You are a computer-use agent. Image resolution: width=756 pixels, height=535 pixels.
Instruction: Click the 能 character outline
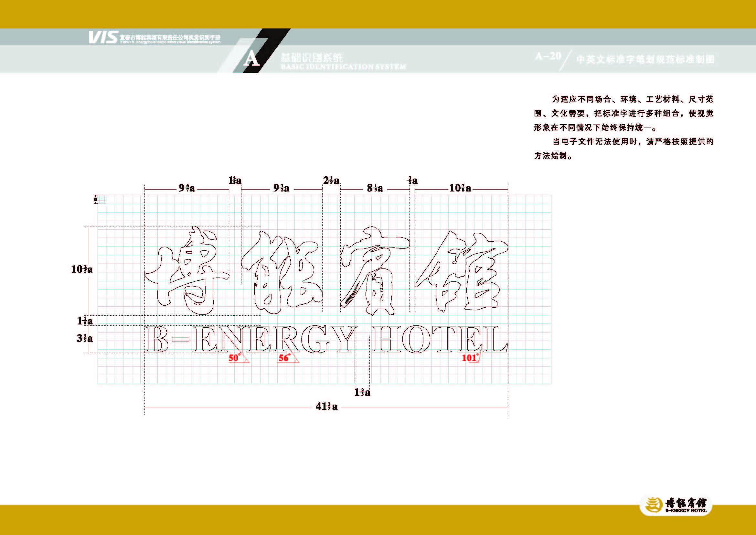pos(282,272)
